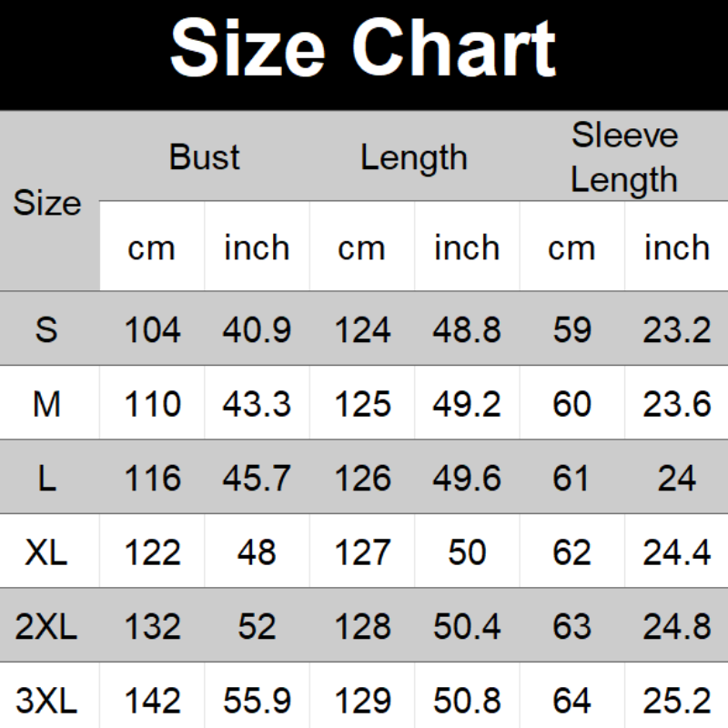Image resolution: width=728 pixels, height=728 pixels.
Task: Click the Bust column header
Action: 204,157
